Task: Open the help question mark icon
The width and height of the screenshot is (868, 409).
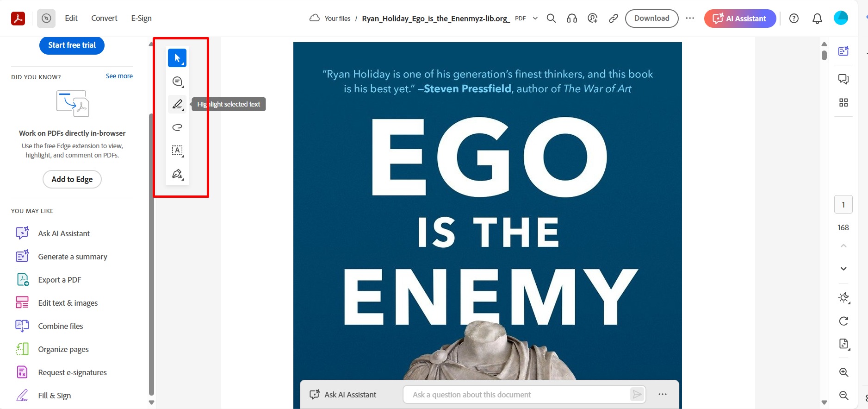Action: point(794,19)
